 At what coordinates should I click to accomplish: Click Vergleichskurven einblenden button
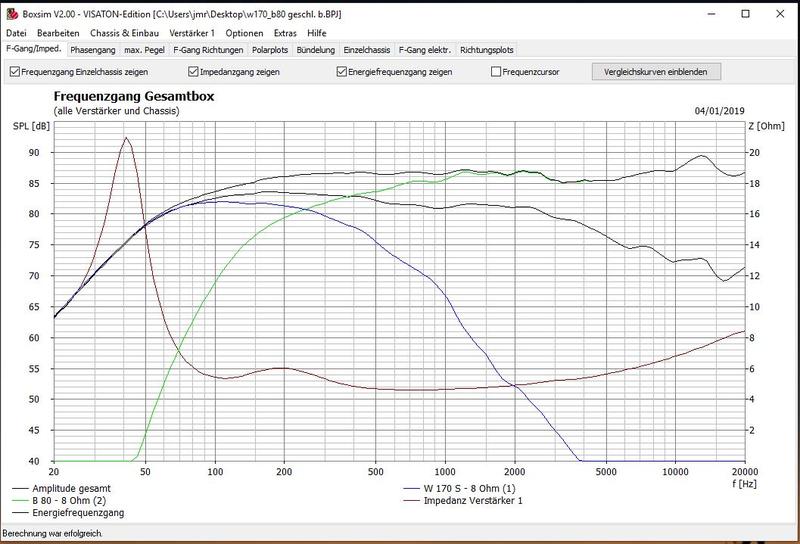(655, 72)
